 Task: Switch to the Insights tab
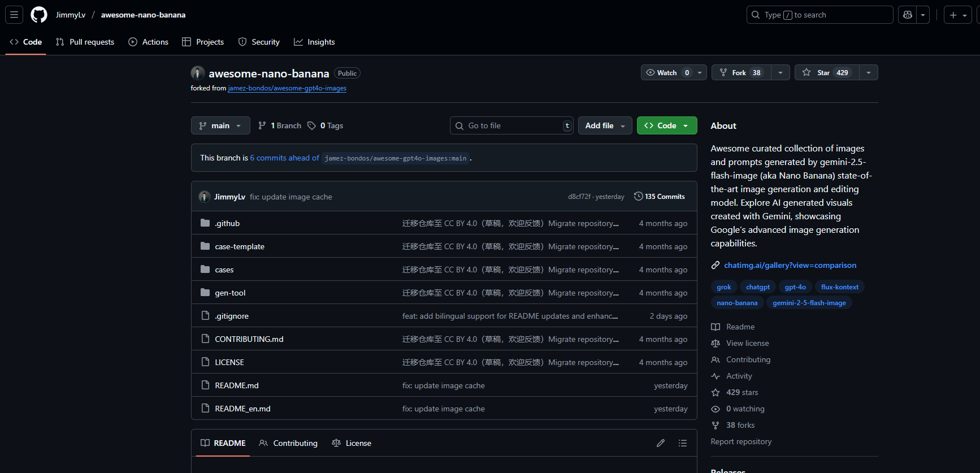pos(314,42)
